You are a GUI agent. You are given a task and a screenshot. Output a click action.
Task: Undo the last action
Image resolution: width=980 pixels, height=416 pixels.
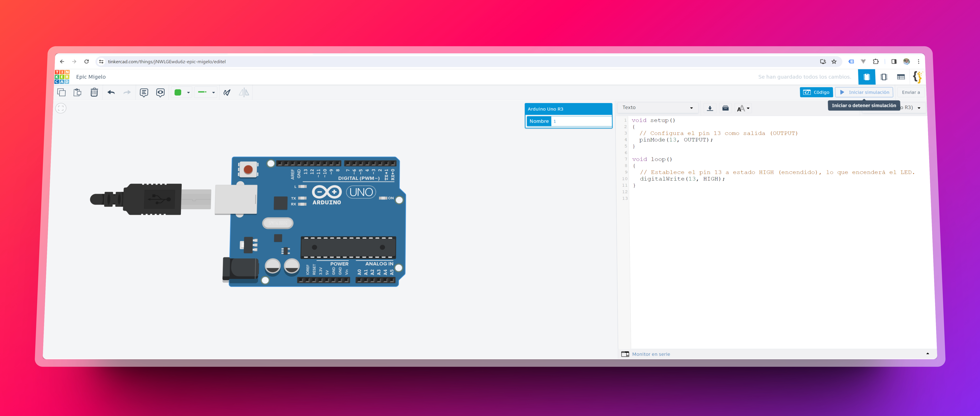tap(111, 92)
